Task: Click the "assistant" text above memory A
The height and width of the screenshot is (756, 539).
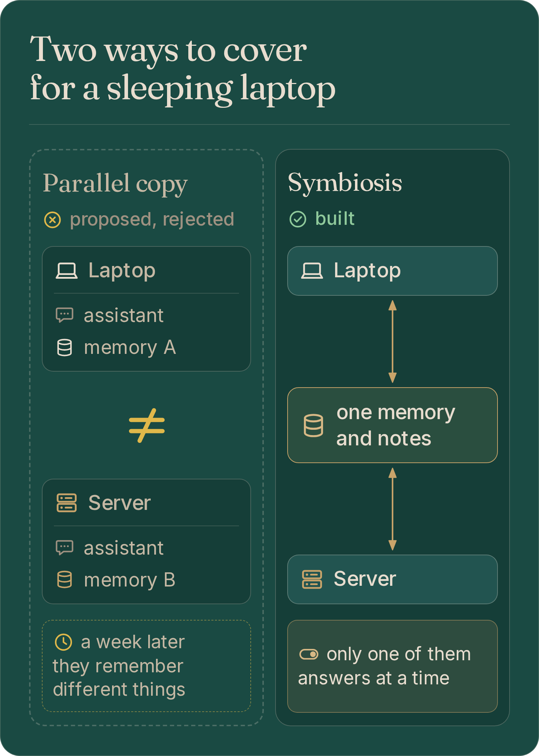Action: [x=124, y=316]
